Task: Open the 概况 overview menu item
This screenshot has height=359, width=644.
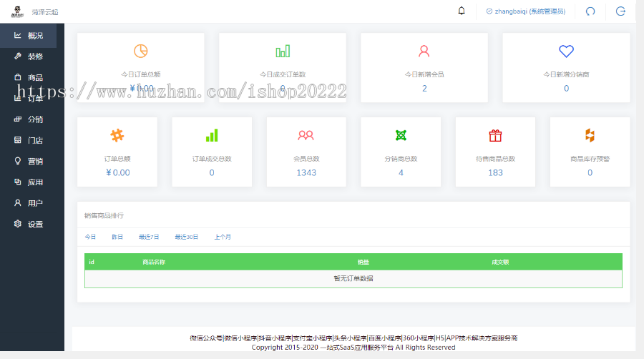Action: [29, 36]
